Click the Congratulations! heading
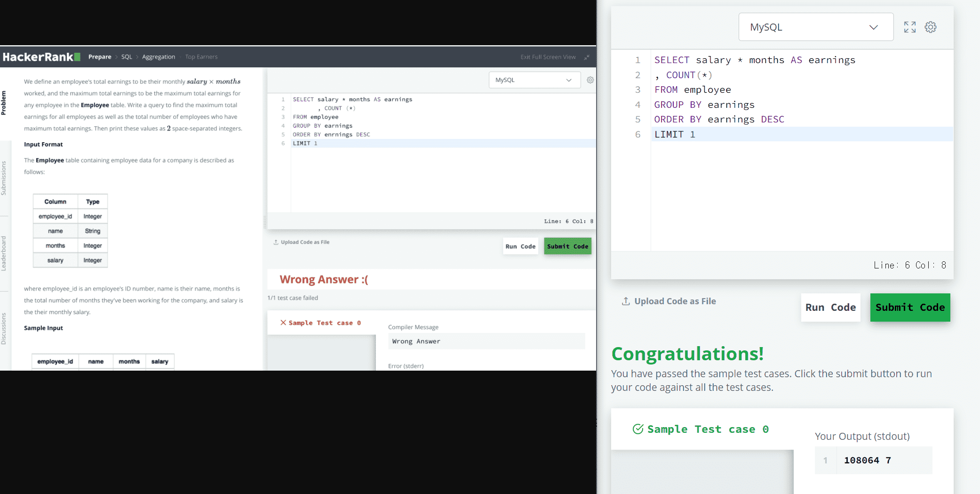The height and width of the screenshot is (494, 980). [687, 354]
